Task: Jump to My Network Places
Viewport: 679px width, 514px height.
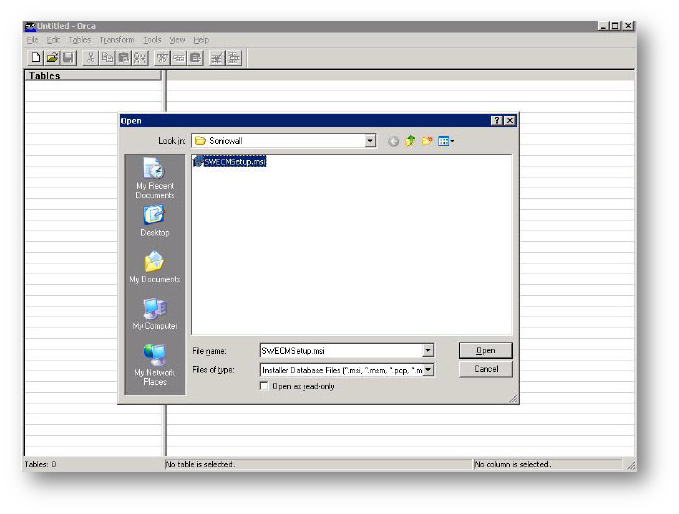Action: (155, 365)
